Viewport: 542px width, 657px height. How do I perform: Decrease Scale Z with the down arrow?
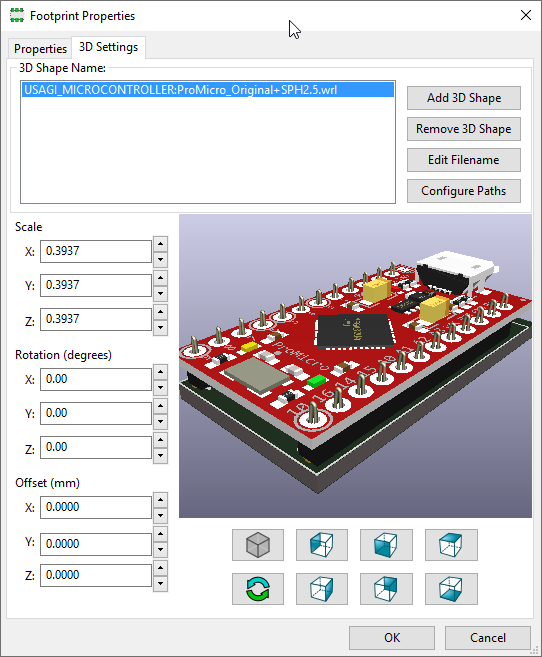coord(160,327)
